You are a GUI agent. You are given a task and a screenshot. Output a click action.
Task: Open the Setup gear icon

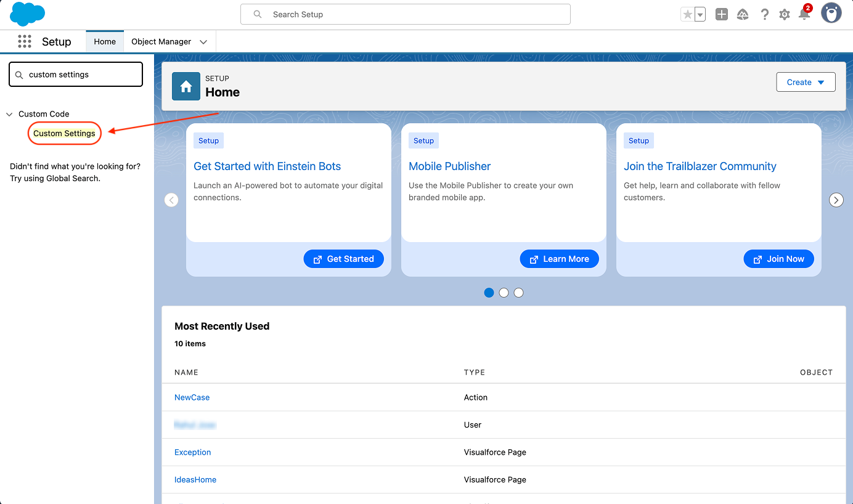[785, 14]
